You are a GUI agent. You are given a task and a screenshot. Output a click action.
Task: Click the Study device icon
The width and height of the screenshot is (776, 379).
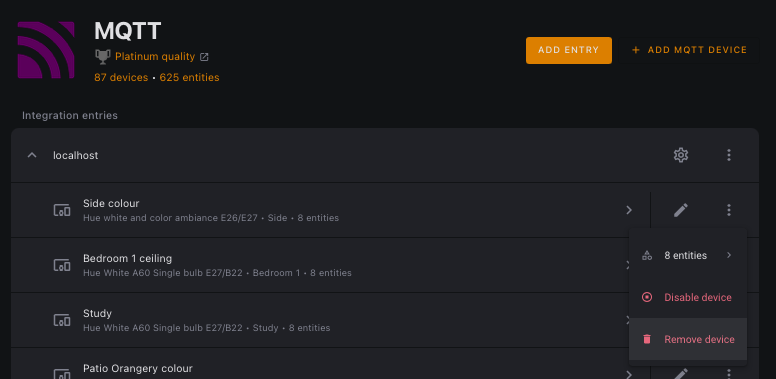(x=62, y=320)
